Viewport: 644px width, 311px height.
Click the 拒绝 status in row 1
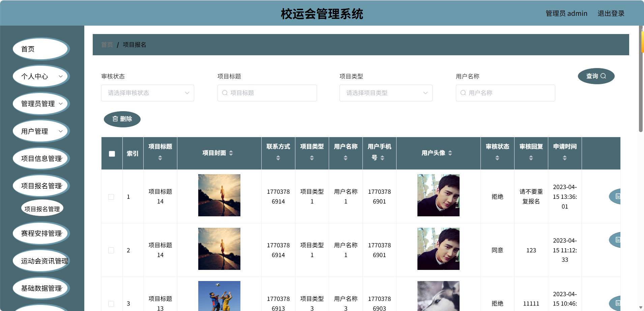497,196
